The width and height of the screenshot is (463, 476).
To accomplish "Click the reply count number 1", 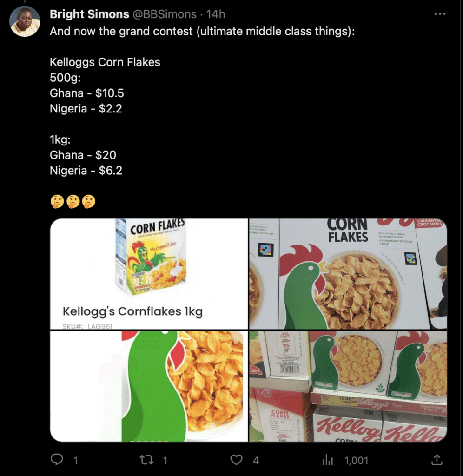I will click(76, 460).
